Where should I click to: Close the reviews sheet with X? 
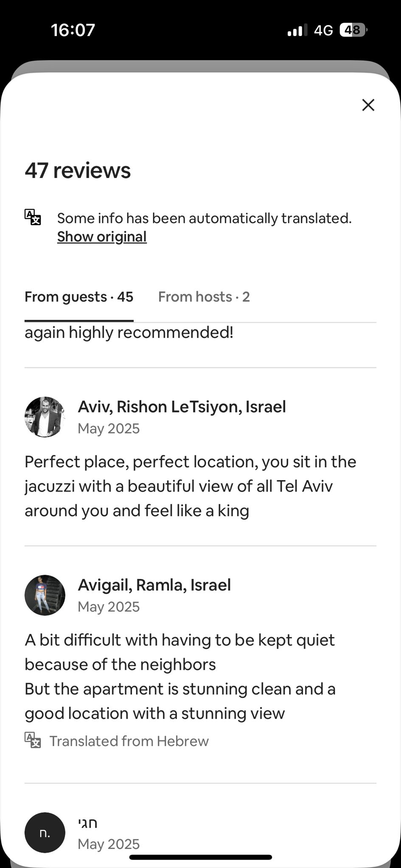[x=368, y=105]
